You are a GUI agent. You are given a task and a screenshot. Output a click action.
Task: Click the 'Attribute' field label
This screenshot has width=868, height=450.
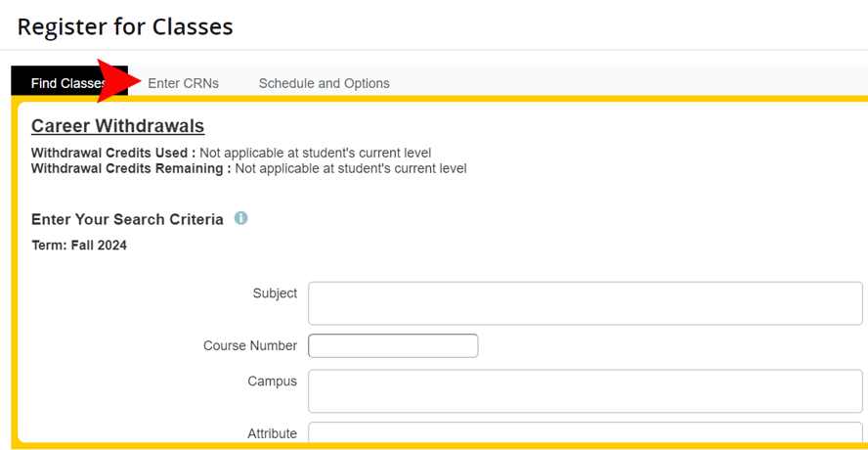click(x=273, y=433)
